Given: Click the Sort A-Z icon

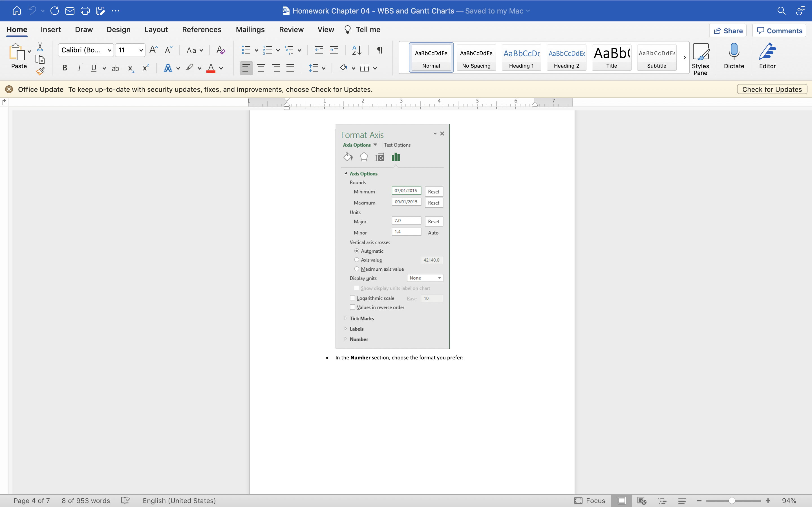Looking at the screenshot, I should click(x=356, y=50).
